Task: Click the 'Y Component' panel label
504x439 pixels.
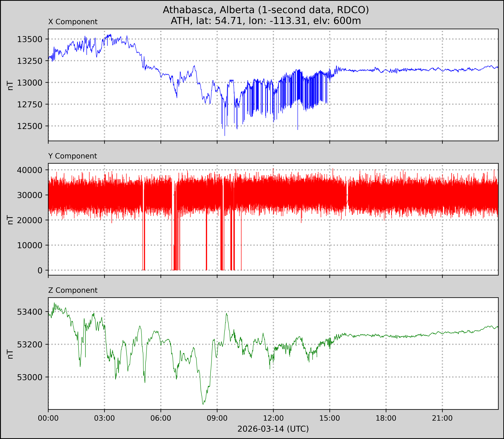Action: tap(73, 156)
